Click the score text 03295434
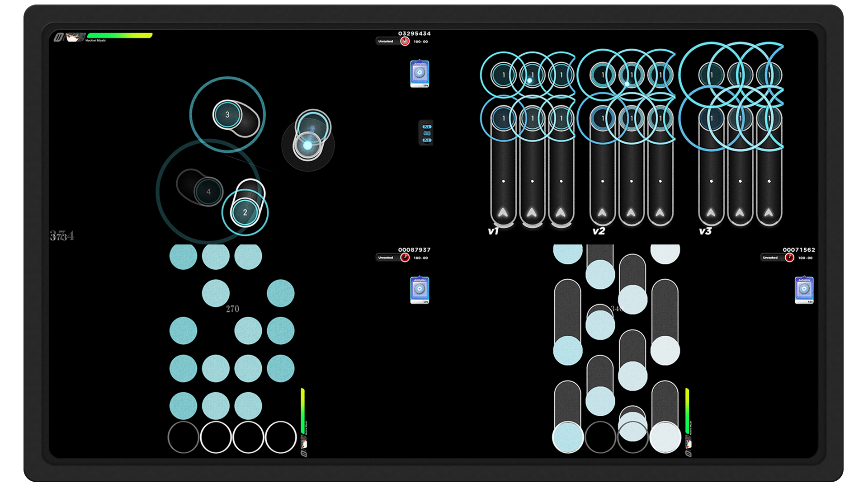 coord(415,33)
